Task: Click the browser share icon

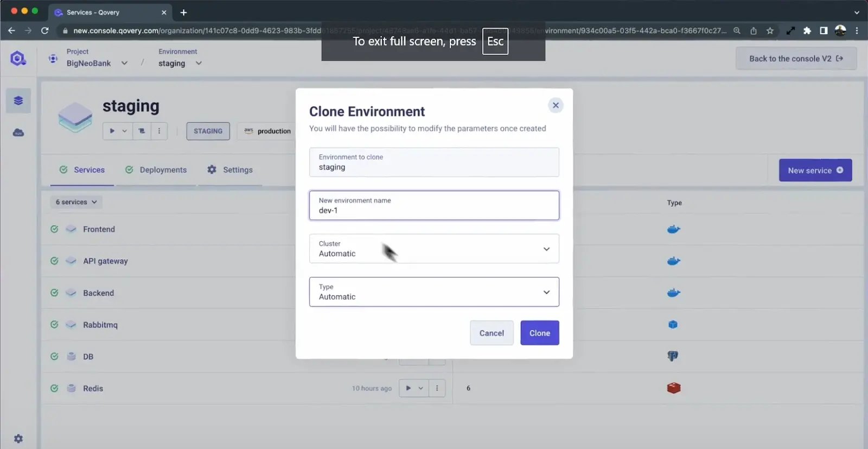Action: click(754, 30)
